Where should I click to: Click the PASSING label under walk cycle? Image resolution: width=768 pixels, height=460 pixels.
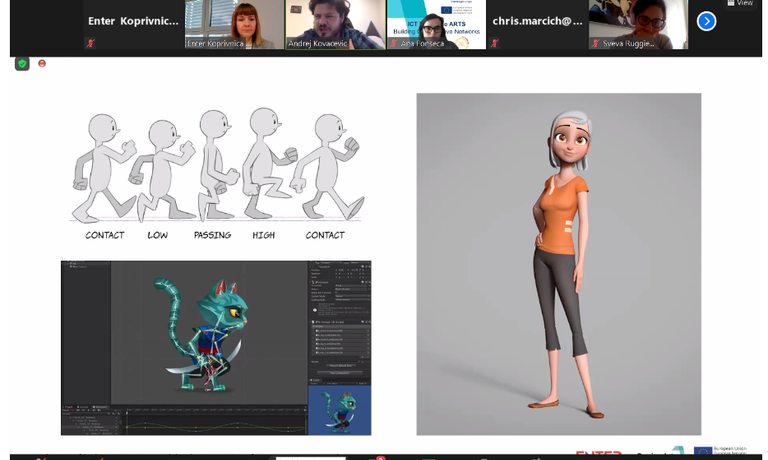pos(213,235)
